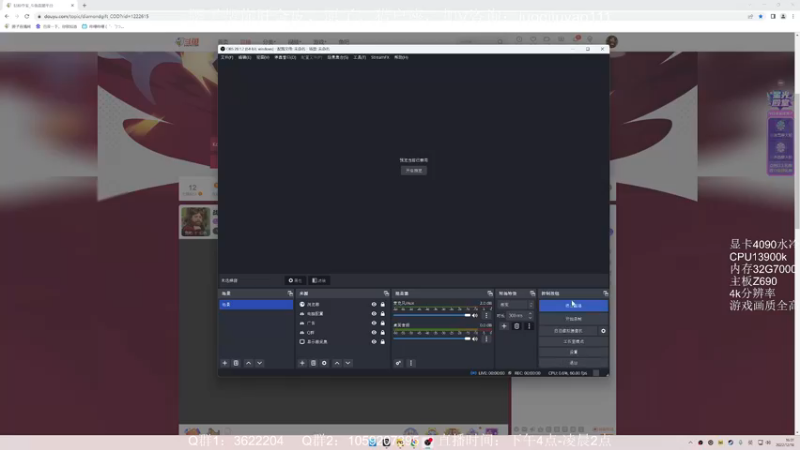800x450 pixels.
Task: Enable Studio Mode button
Action: pyautogui.click(x=573, y=341)
